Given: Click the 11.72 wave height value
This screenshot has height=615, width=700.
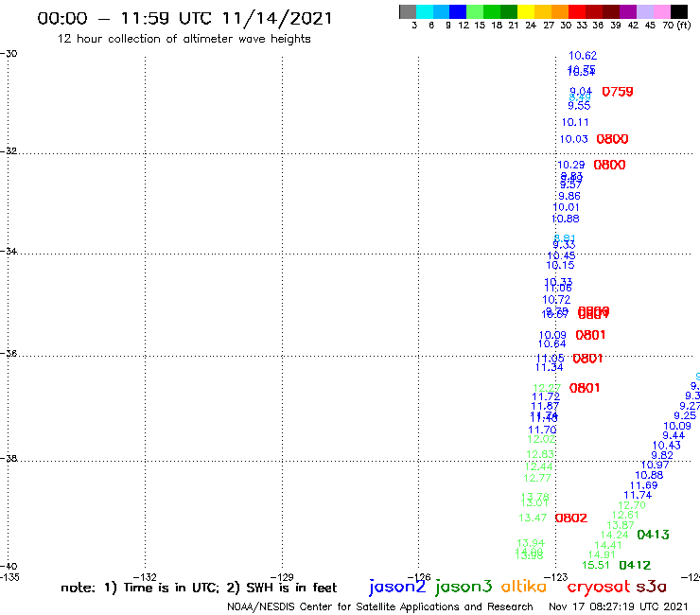Looking at the screenshot, I should click(546, 396).
